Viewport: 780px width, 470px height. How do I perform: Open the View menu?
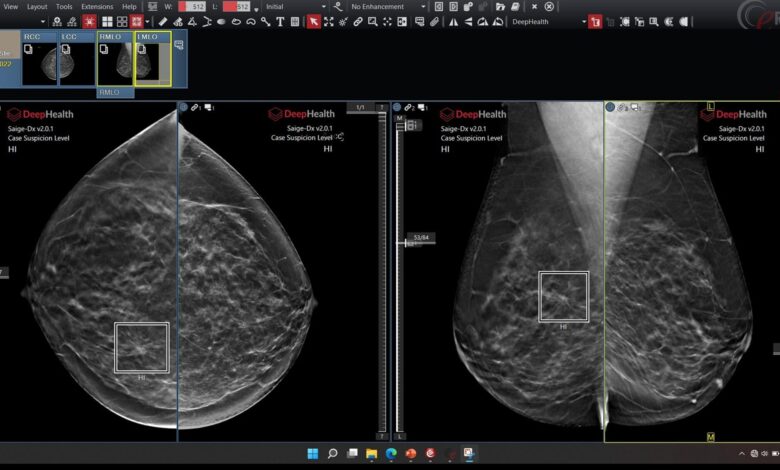(x=10, y=6)
